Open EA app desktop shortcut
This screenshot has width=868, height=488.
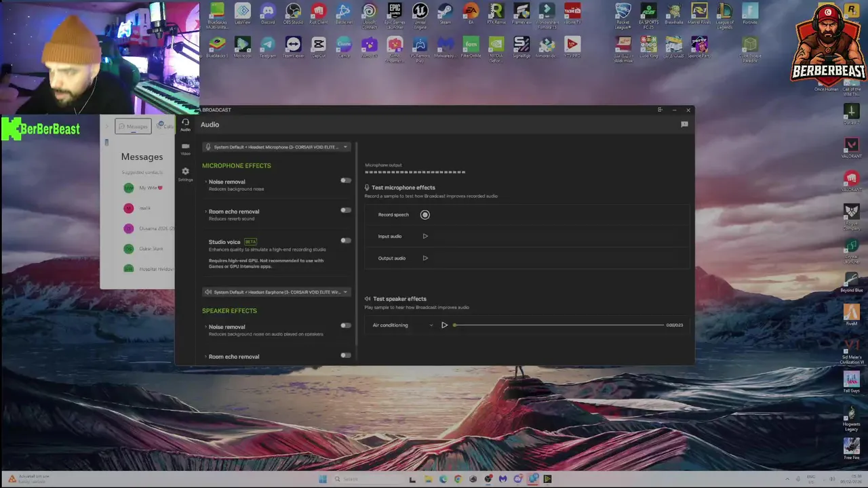(471, 14)
